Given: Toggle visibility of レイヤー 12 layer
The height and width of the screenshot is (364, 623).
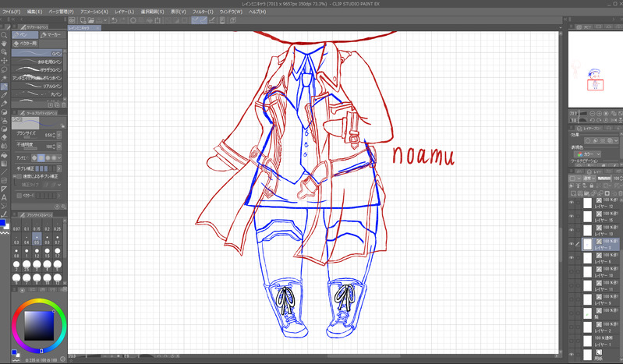Looking at the screenshot, I should pyautogui.click(x=572, y=203).
